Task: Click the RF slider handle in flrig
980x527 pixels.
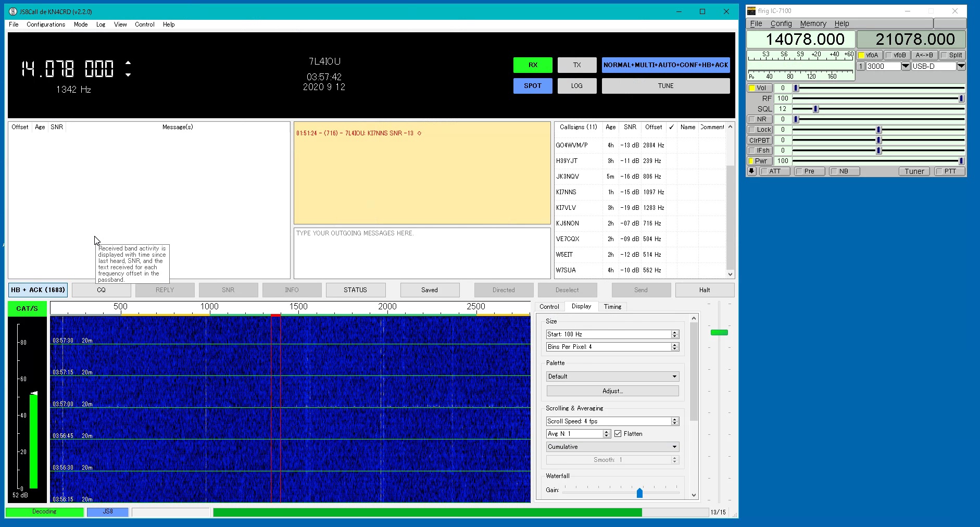Action: pos(961,98)
